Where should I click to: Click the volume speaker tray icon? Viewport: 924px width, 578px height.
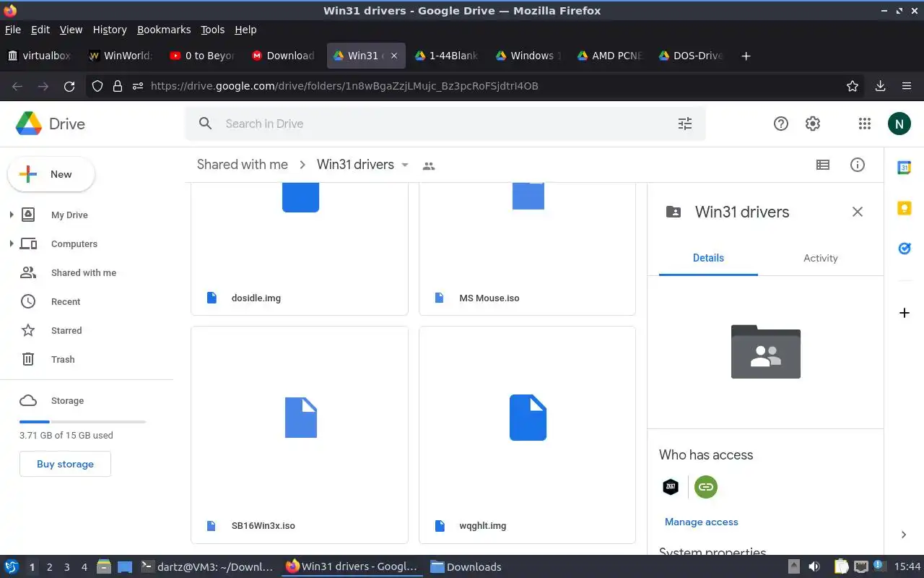[814, 567]
